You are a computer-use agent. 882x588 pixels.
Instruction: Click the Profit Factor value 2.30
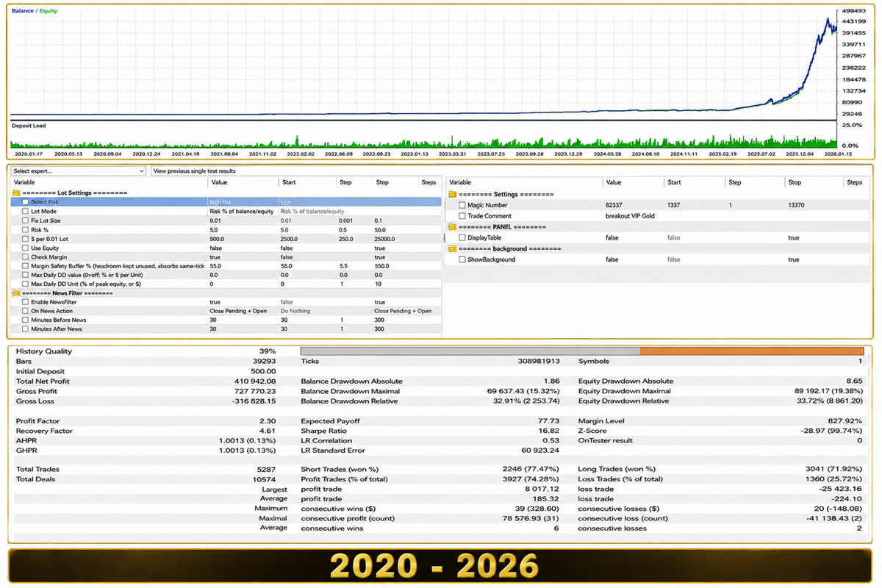(268, 421)
